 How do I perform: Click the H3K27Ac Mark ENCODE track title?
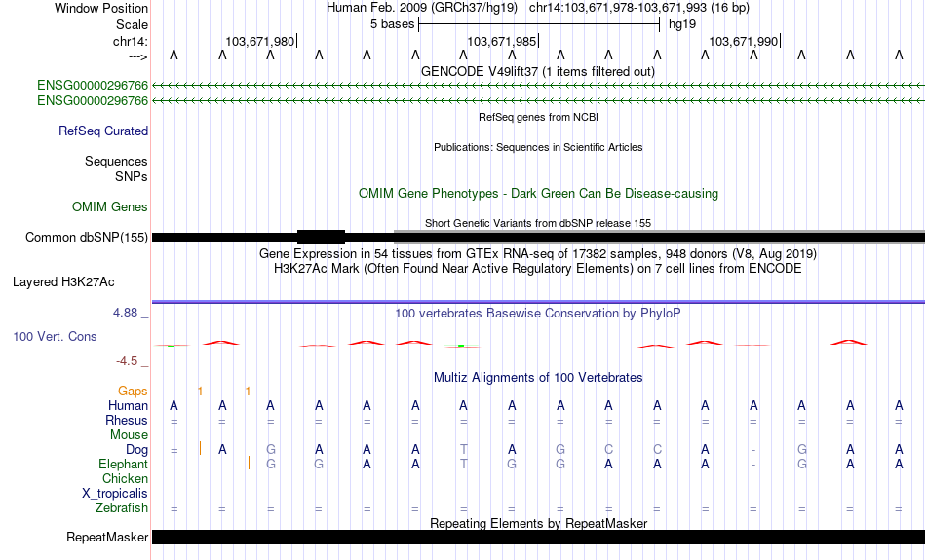tap(537, 269)
